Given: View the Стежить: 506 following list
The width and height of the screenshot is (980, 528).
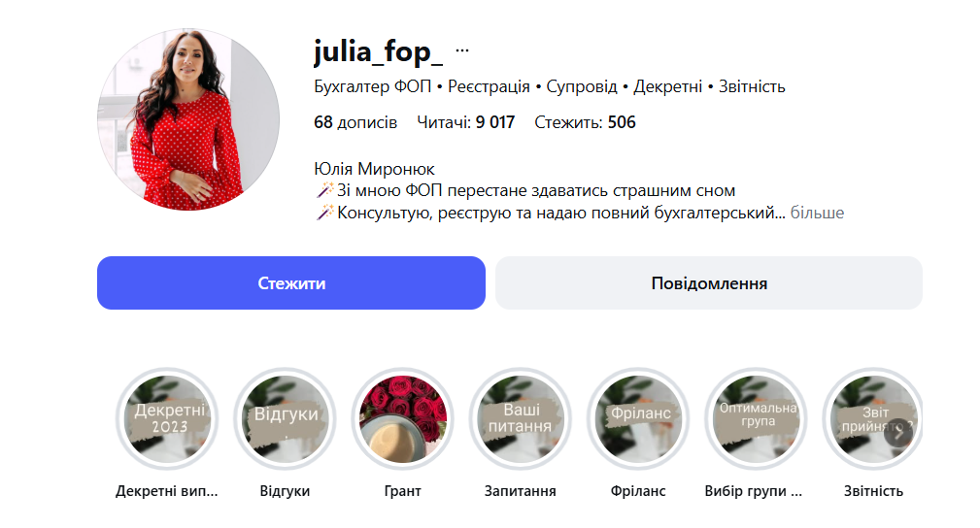Looking at the screenshot, I should [x=585, y=122].
